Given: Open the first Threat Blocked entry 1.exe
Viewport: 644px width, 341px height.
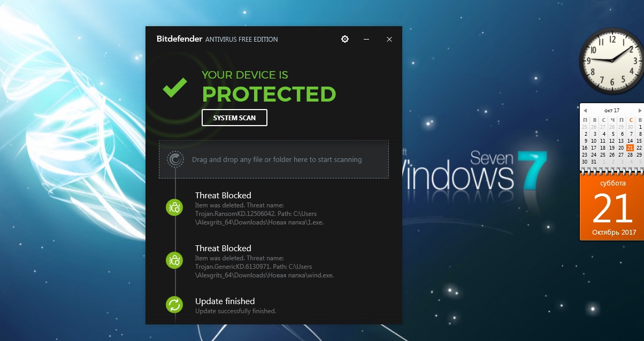Looking at the screenshot, I should coord(259,208).
